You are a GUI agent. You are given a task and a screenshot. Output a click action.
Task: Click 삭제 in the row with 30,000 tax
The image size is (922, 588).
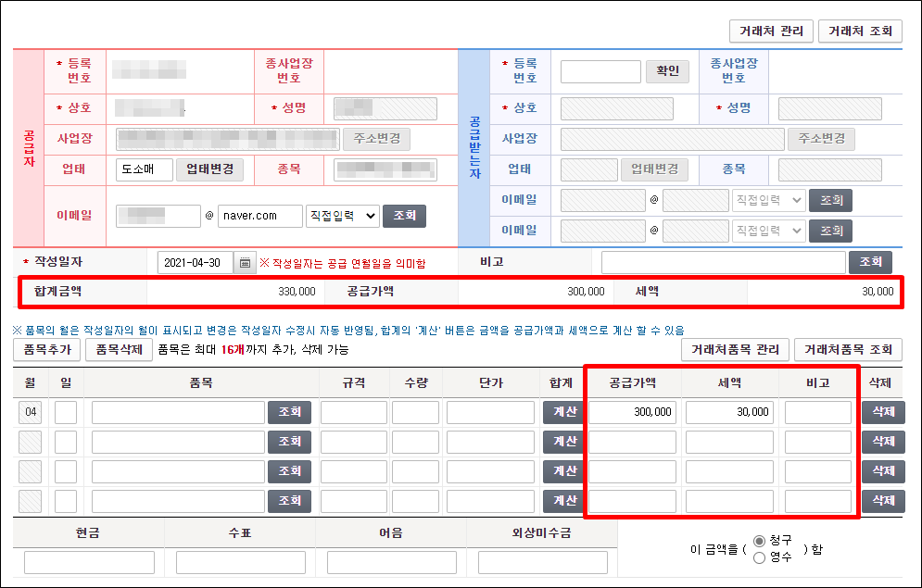pyautogui.click(x=883, y=412)
